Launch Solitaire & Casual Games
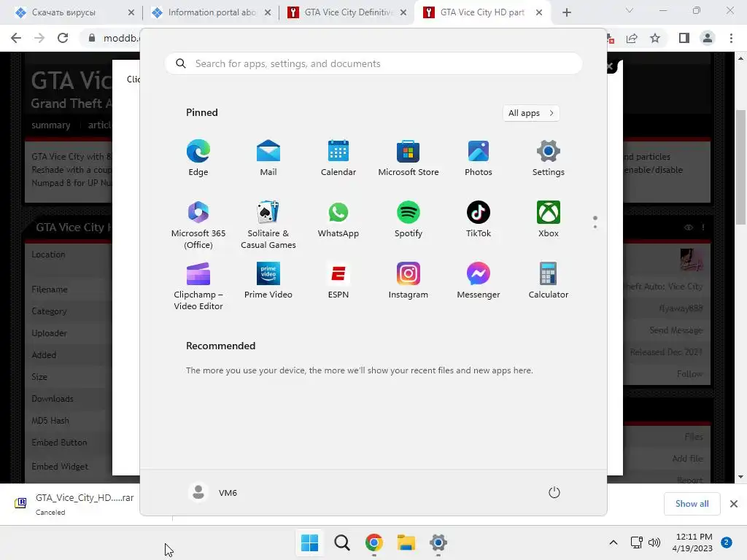This screenshot has height=560, width=747. (x=268, y=225)
